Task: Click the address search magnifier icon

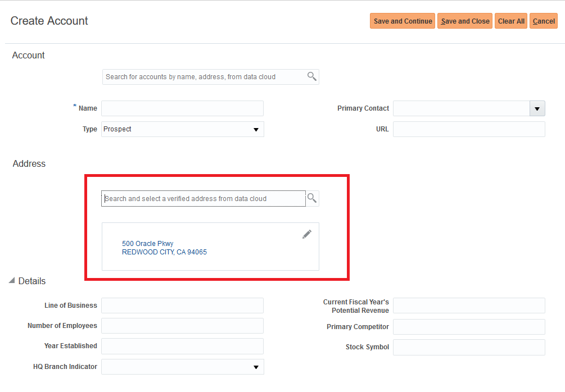Action: pyautogui.click(x=312, y=198)
